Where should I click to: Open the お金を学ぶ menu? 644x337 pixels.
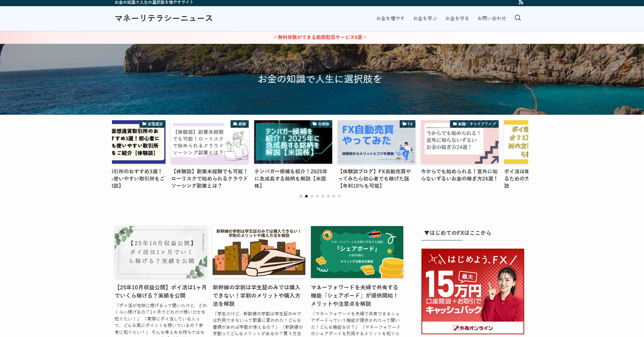point(425,18)
